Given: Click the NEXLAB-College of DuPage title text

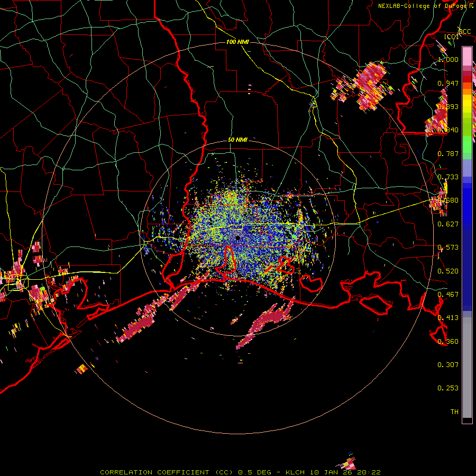Looking at the screenshot, I should 422,6.
